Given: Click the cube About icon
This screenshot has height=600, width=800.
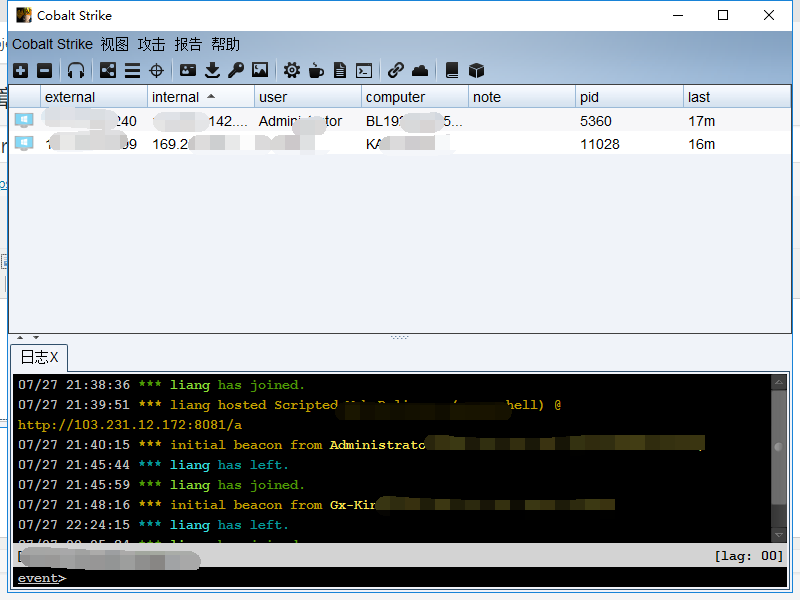Looking at the screenshot, I should click(476, 70).
